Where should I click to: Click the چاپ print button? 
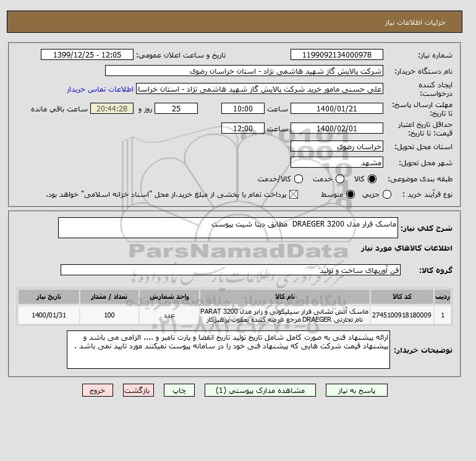coord(179,390)
